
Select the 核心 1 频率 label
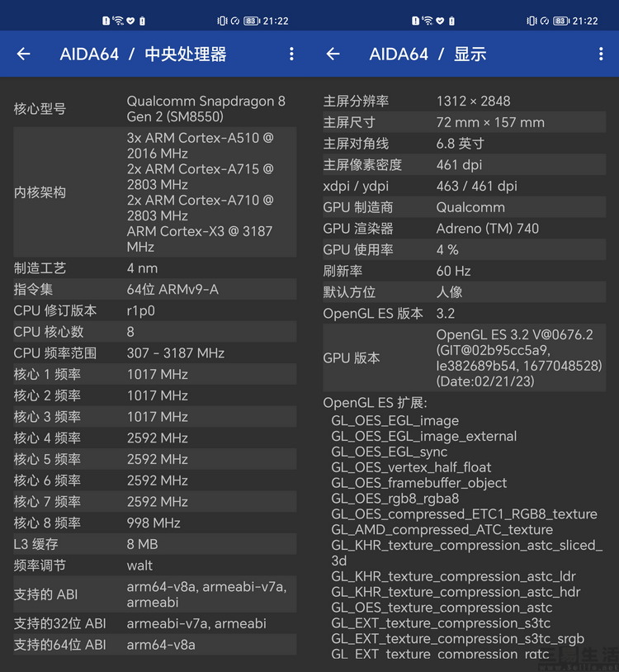(x=47, y=374)
